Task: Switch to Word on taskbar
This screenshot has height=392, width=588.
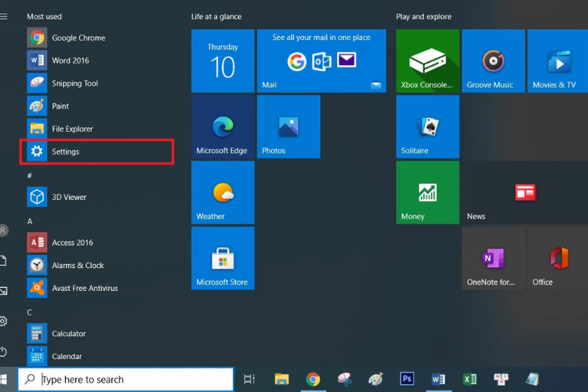Action: pyautogui.click(x=438, y=379)
